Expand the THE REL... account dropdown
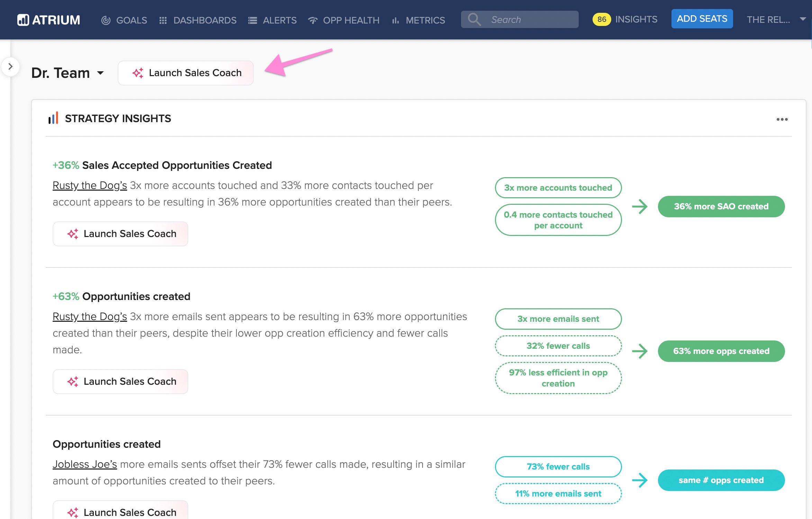This screenshot has width=812, height=519. (776, 19)
